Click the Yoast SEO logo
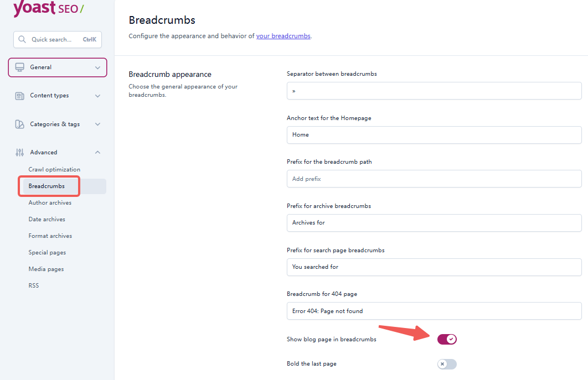The width and height of the screenshot is (588, 380). tap(47, 9)
